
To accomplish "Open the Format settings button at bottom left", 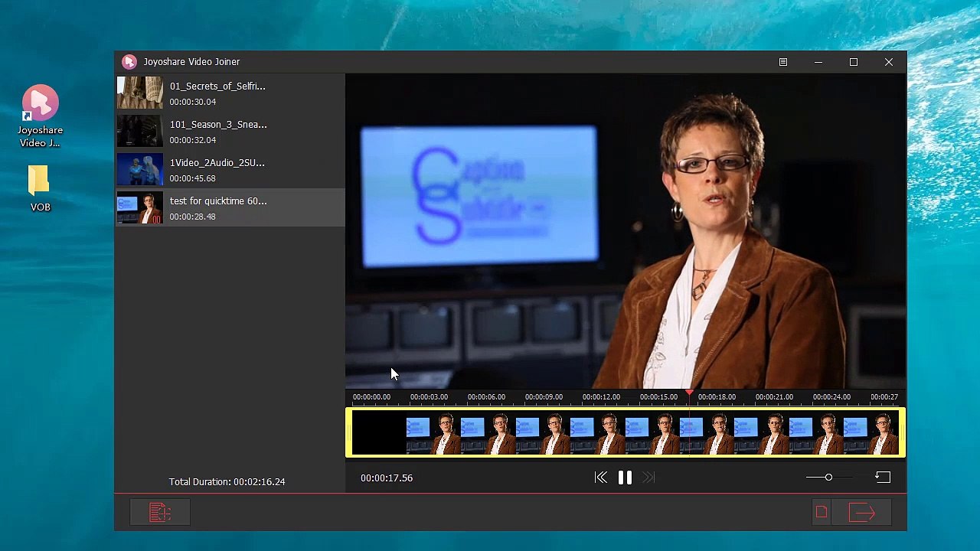I will 160,513.
